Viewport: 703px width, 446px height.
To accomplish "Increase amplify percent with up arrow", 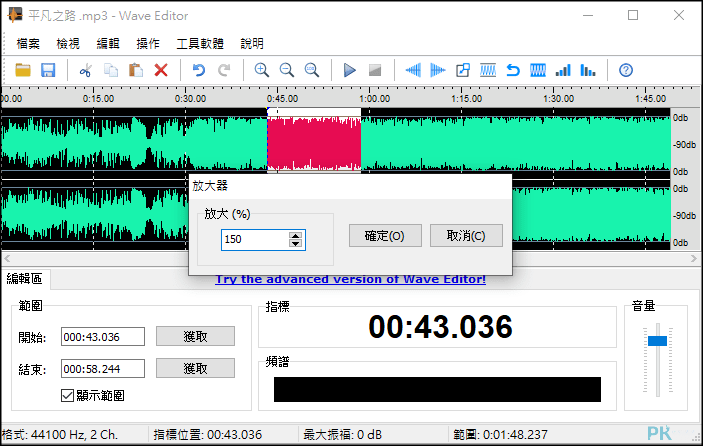I will pos(295,236).
